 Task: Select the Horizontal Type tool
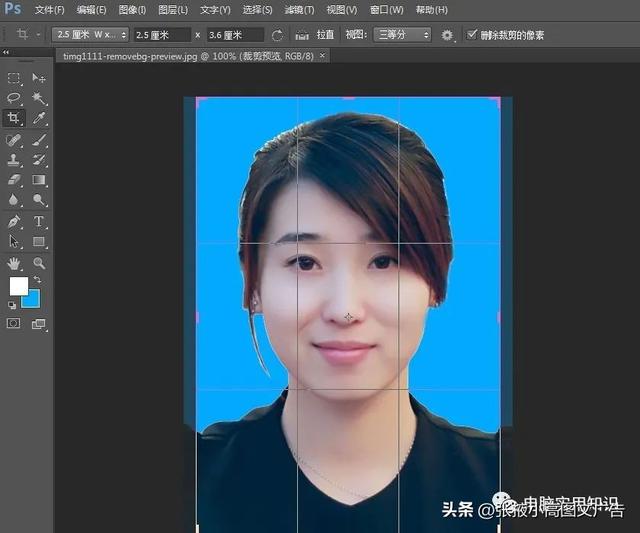39,222
